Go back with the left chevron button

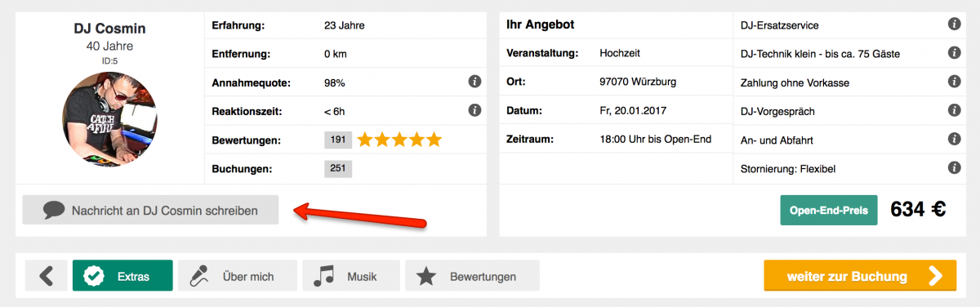click(x=47, y=276)
